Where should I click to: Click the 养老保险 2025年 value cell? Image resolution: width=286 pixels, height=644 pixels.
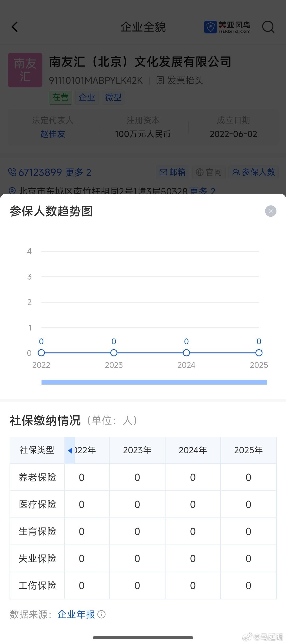(x=248, y=477)
